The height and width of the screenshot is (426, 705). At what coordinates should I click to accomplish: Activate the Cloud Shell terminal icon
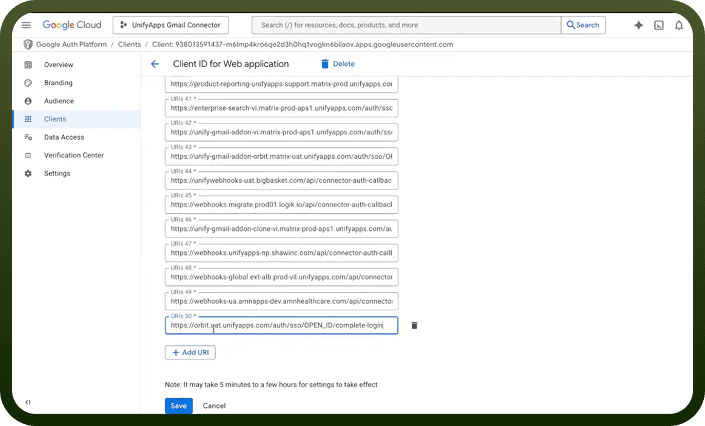659,25
